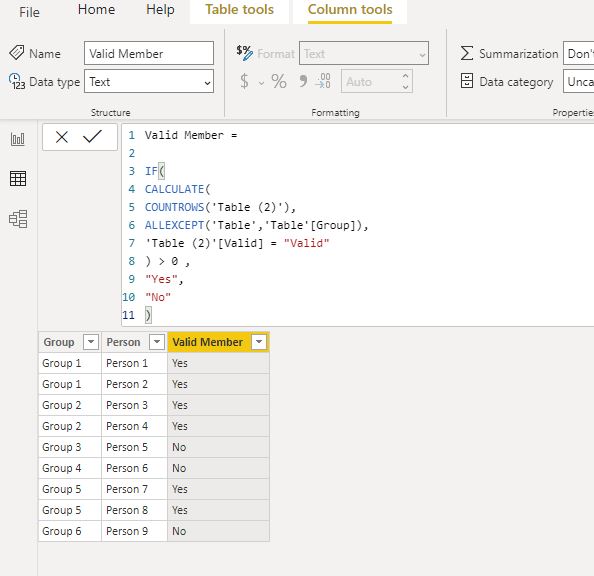Viewport: 594px width, 576px height.
Task: Select the Column tools tab
Action: (350, 9)
